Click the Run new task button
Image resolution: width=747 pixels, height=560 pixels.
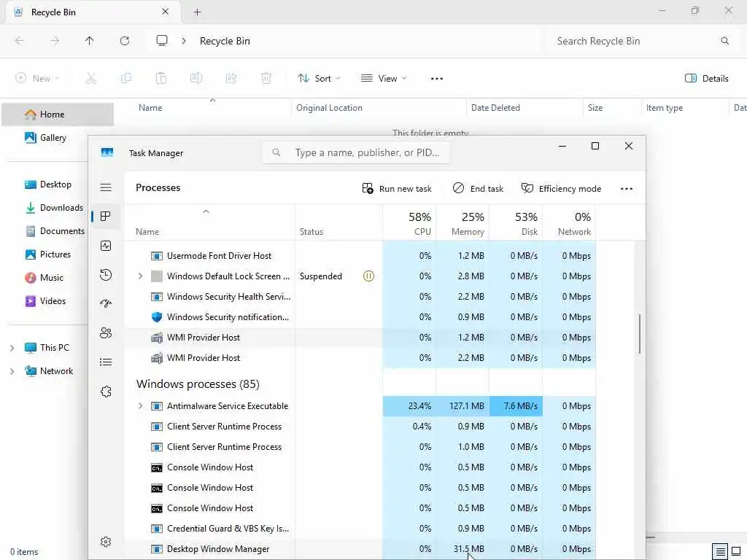(x=397, y=189)
